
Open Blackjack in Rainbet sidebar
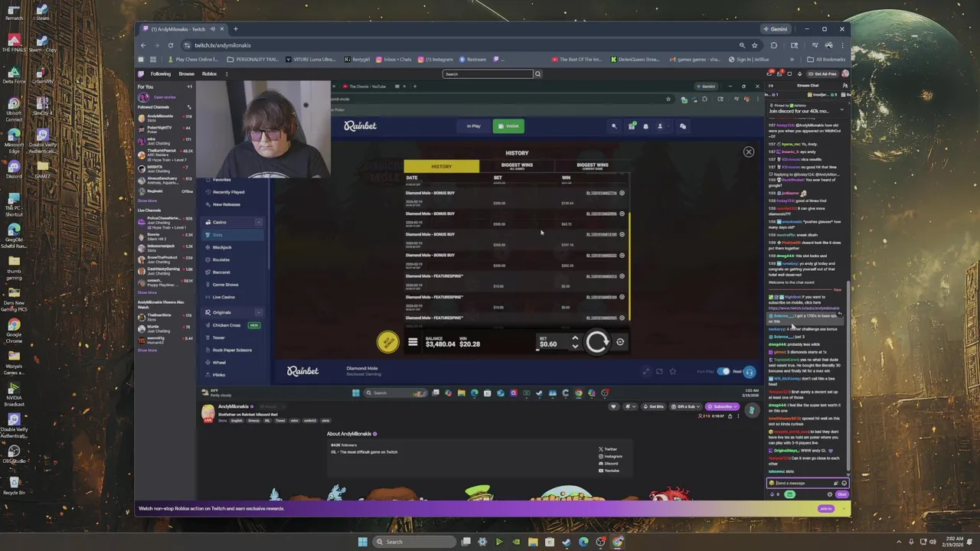(222, 247)
